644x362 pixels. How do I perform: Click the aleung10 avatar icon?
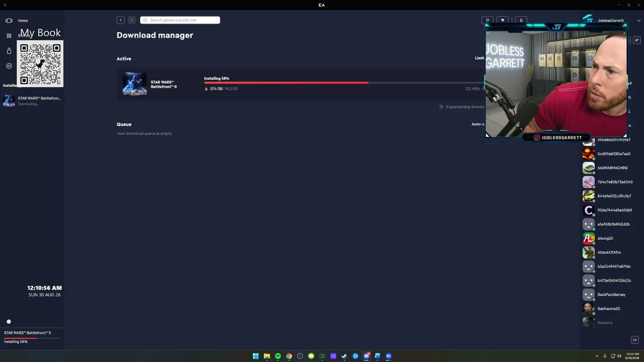coord(588,238)
